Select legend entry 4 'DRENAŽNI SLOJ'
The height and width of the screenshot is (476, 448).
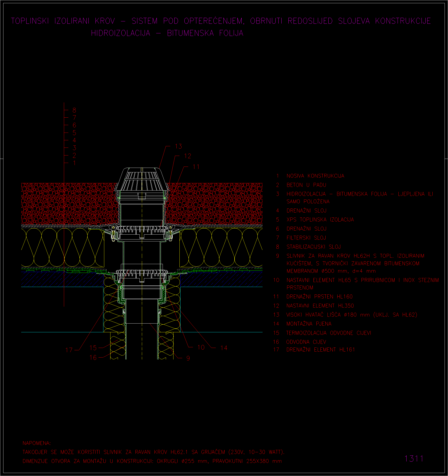[306, 211]
